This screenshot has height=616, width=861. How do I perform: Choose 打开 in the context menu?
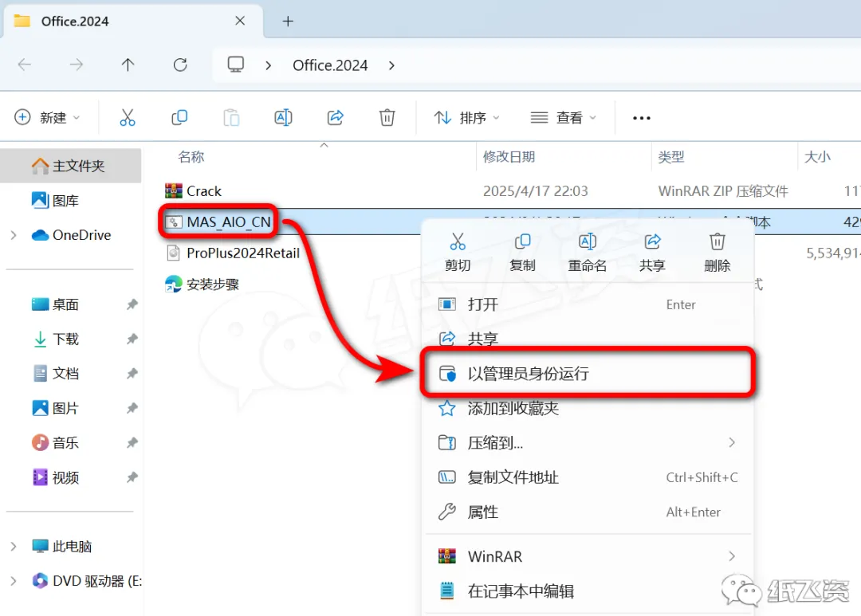click(x=588, y=304)
